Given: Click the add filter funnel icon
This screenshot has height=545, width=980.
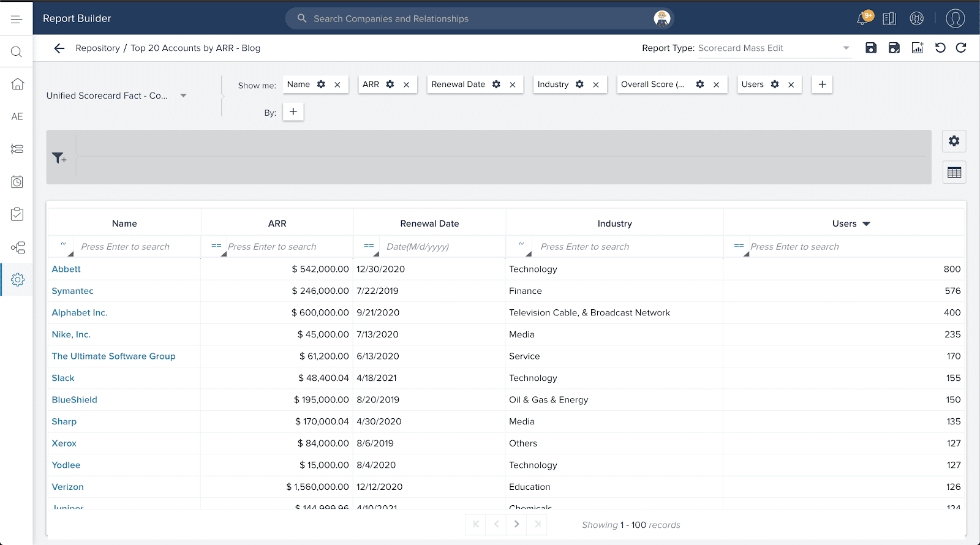Looking at the screenshot, I should [x=59, y=158].
